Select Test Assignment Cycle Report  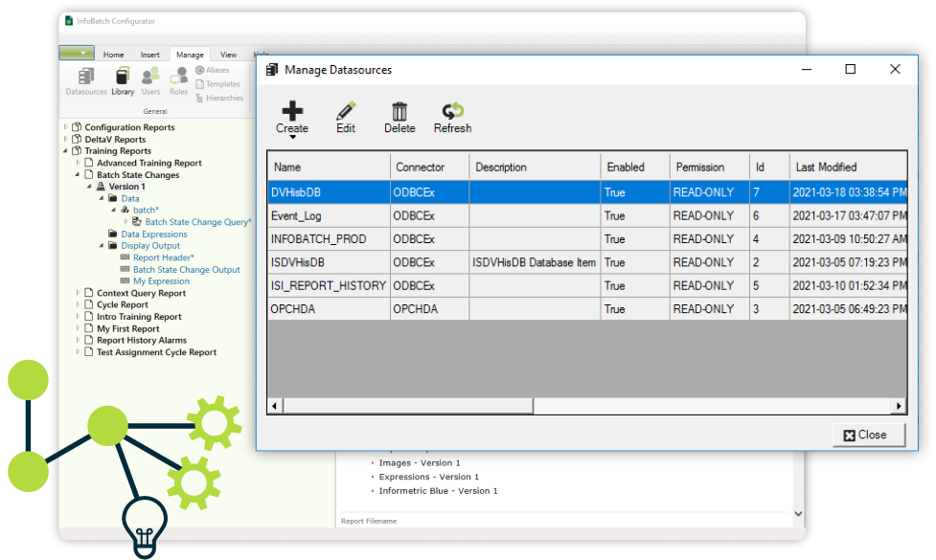tap(156, 352)
